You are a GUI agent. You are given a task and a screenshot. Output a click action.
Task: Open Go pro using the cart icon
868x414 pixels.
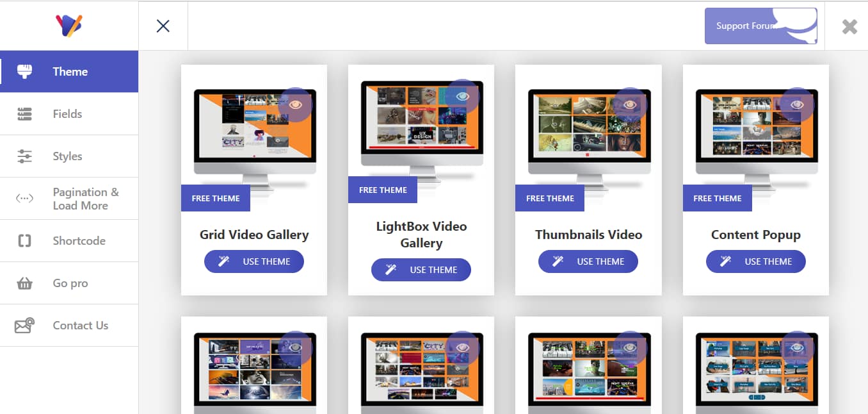pyautogui.click(x=24, y=283)
